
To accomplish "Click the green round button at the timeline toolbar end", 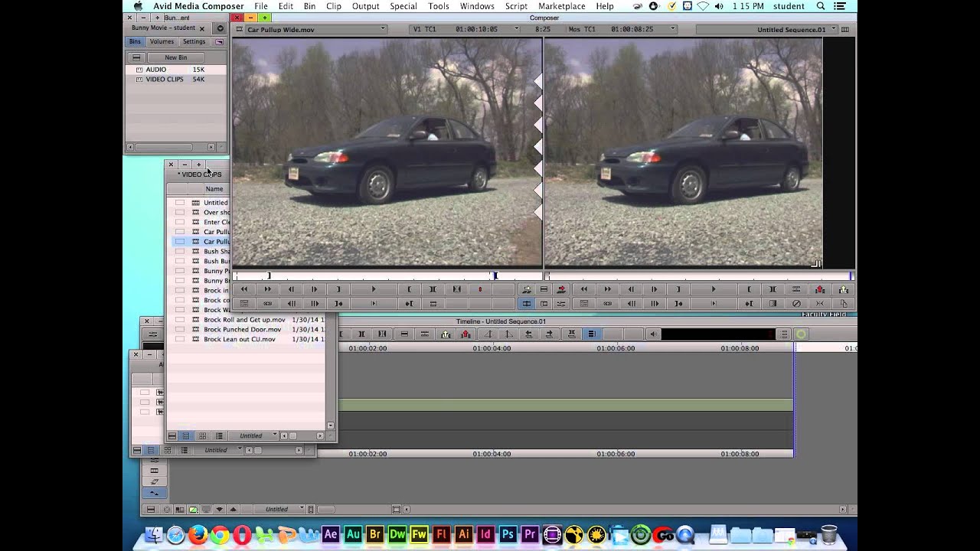I will [x=801, y=334].
